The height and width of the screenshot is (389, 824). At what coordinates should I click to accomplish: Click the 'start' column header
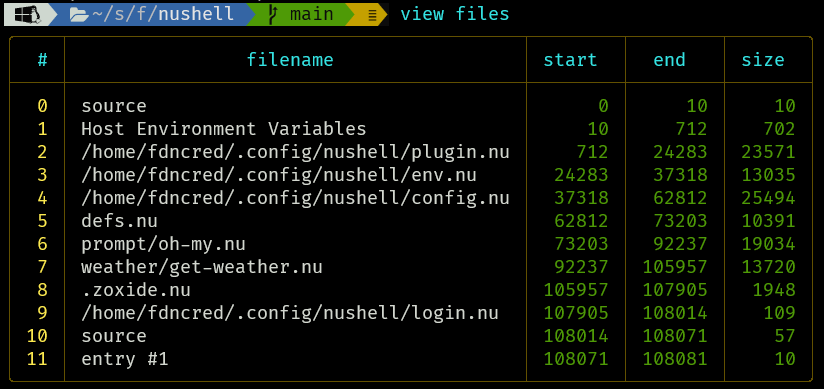pos(570,60)
